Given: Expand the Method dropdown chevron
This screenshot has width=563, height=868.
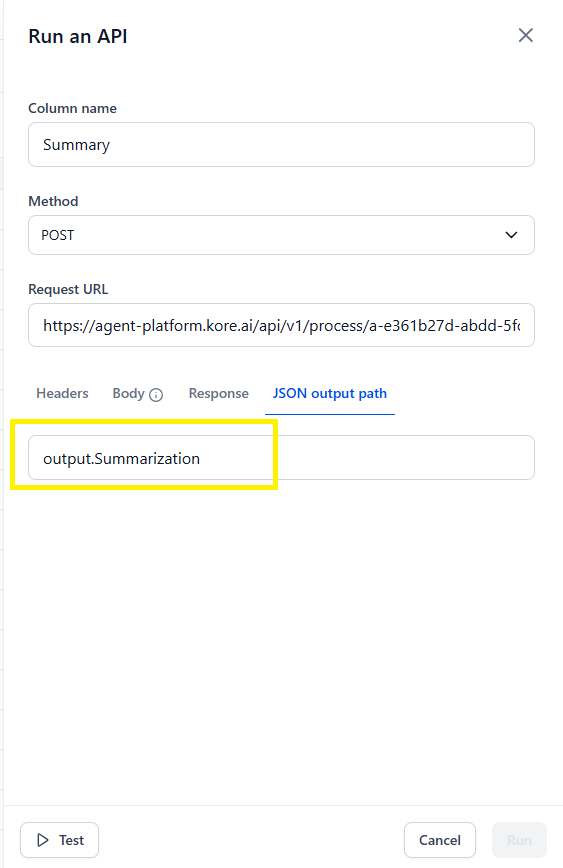Looking at the screenshot, I should coord(511,235).
